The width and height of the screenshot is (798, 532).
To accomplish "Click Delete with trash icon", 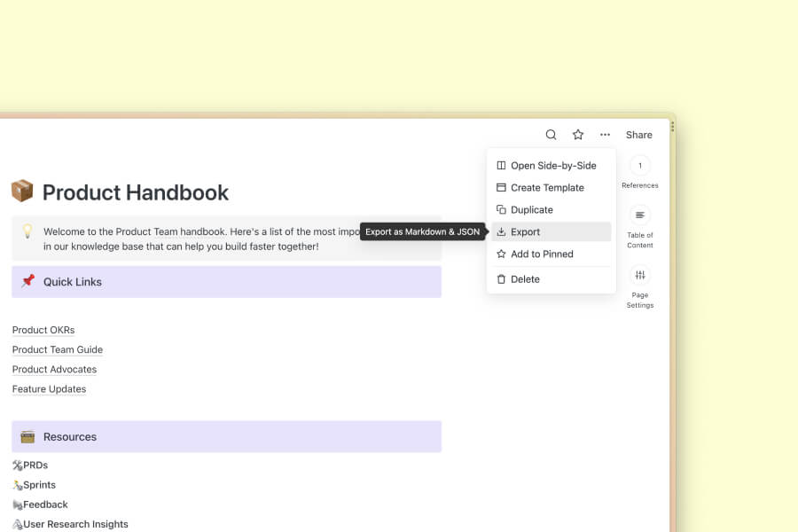I will coord(525,279).
